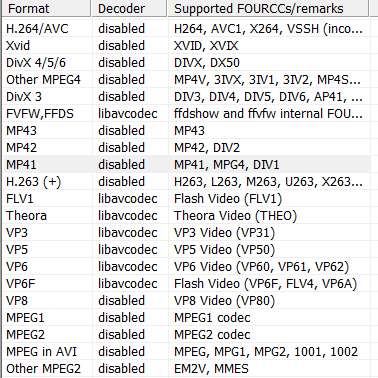The width and height of the screenshot is (378, 378).
Task: Select the VP6F Flash Video row
Action: (x=186, y=284)
